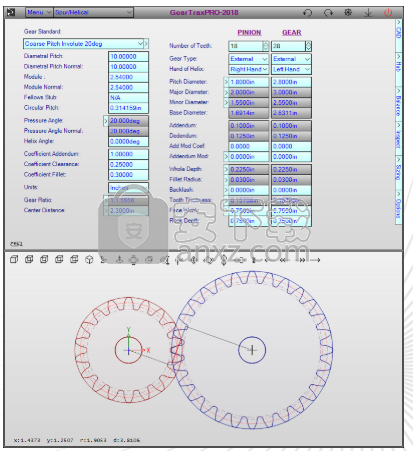The height and width of the screenshot is (451, 413).
Task: Expand the arrow beside Backlash field
Action: click(x=226, y=190)
